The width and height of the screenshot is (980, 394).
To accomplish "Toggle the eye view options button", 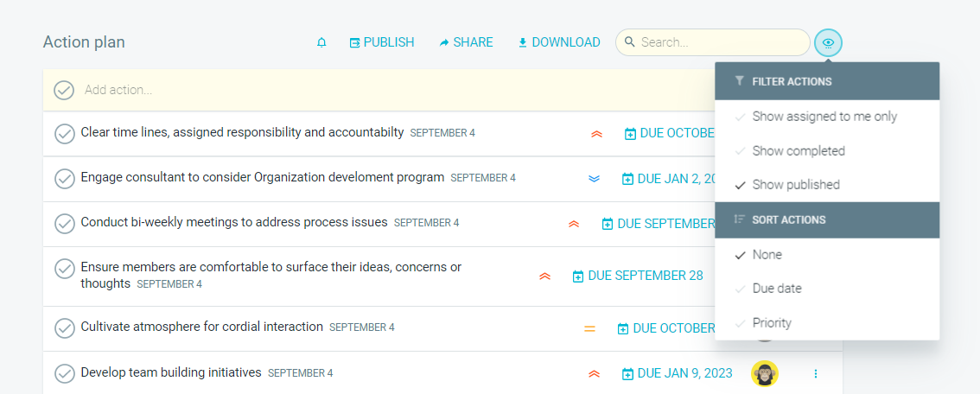I will click(x=828, y=42).
